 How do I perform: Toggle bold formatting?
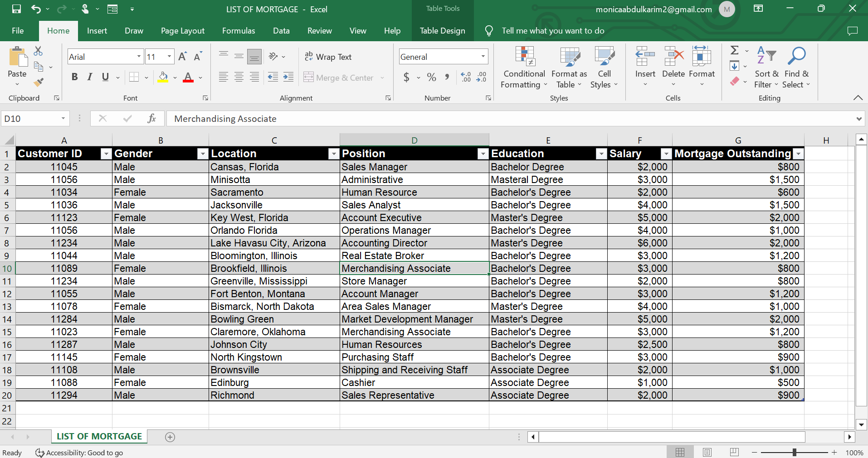(x=75, y=77)
